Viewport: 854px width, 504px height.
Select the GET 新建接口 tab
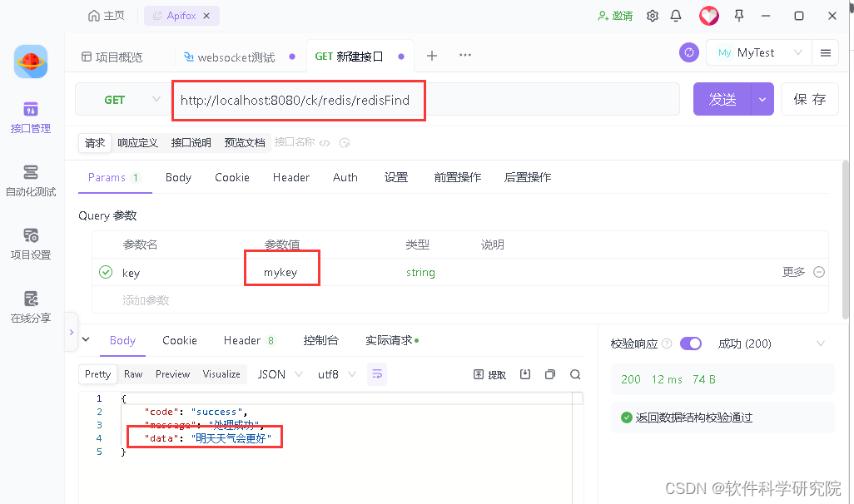[349, 57]
